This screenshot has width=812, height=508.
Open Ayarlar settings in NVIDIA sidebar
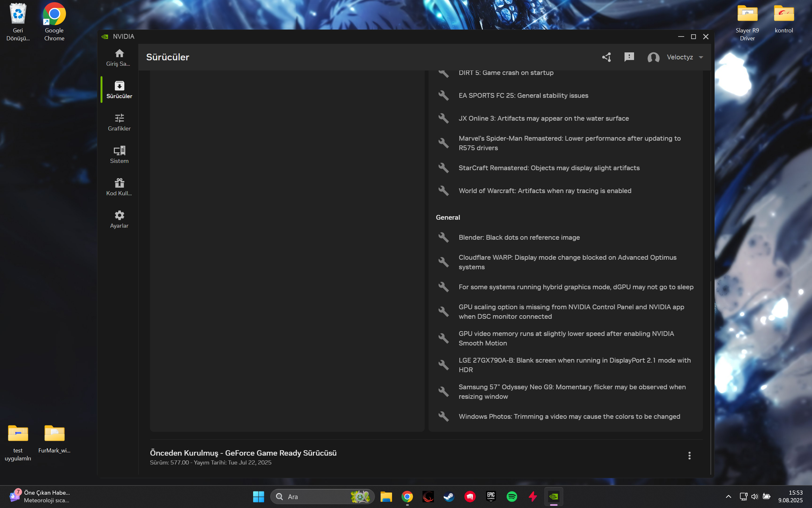pyautogui.click(x=119, y=220)
